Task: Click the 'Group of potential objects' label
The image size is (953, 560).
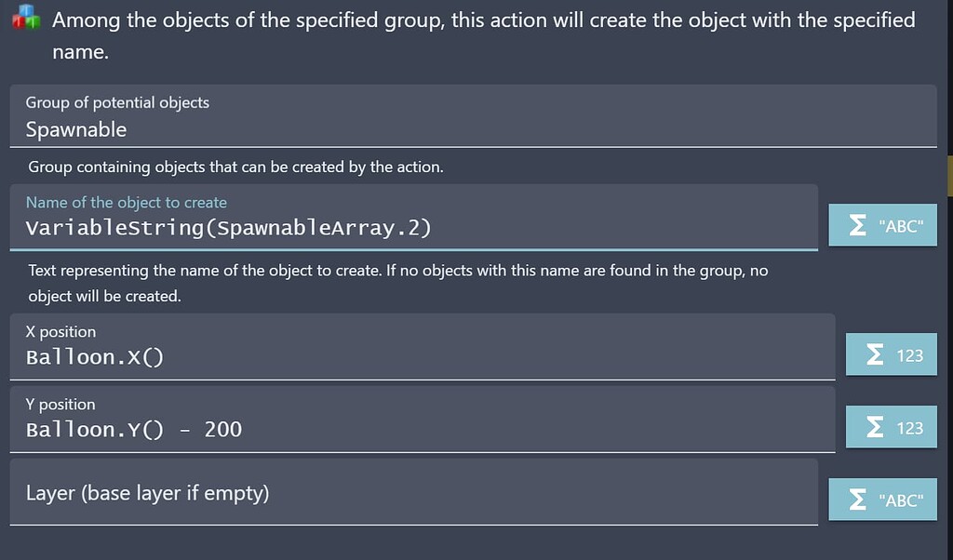Action: 117,102
